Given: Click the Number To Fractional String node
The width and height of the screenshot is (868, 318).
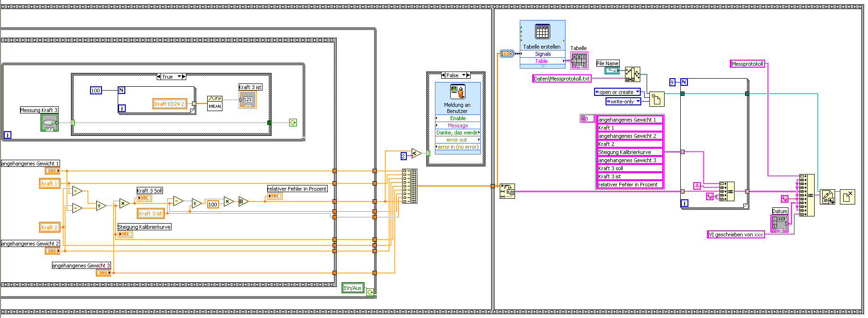Looking at the screenshot, I should 507,191.
